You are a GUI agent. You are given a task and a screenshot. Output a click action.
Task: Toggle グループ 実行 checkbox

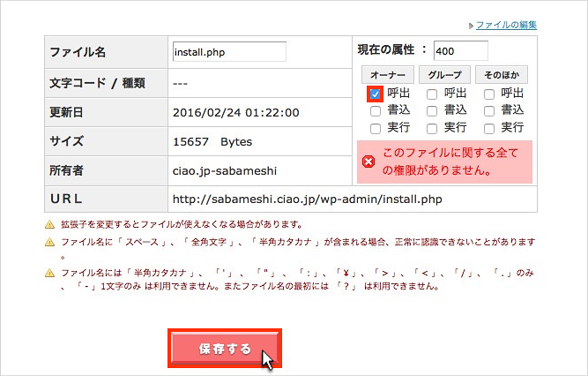432,129
